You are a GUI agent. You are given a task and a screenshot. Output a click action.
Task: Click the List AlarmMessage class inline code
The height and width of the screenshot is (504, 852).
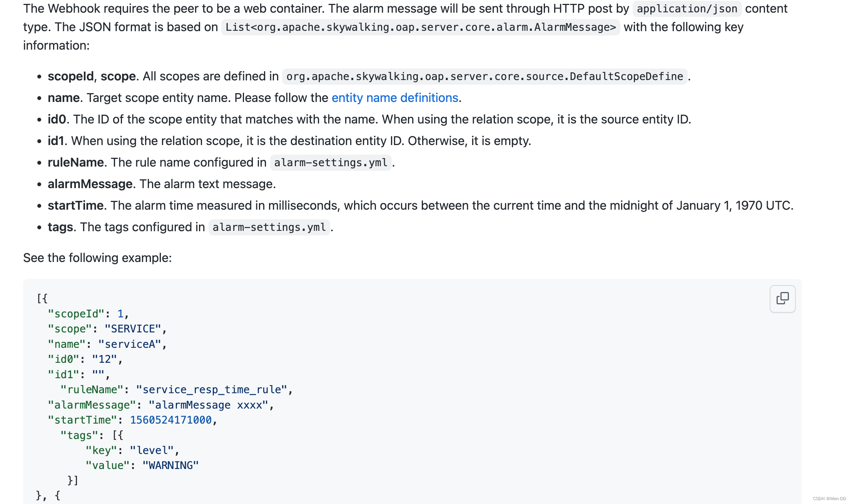pyautogui.click(x=421, y=27)
